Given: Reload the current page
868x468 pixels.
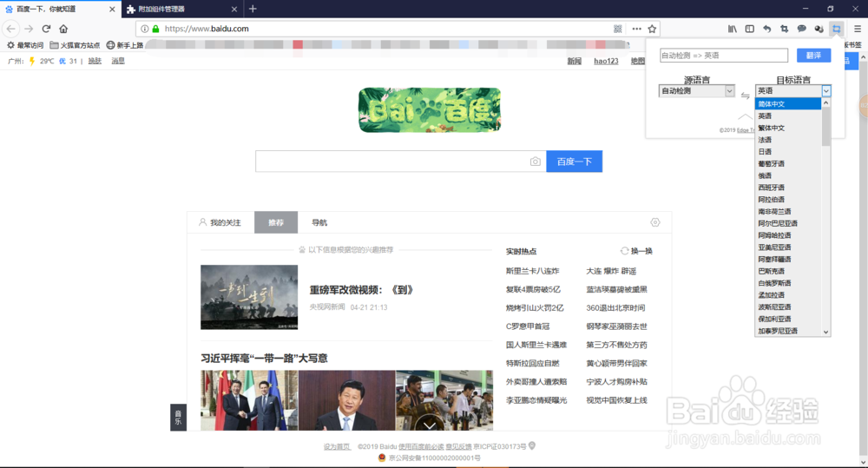Looking at the screenshot, I should pyautogui.click(x=47, y=29).
